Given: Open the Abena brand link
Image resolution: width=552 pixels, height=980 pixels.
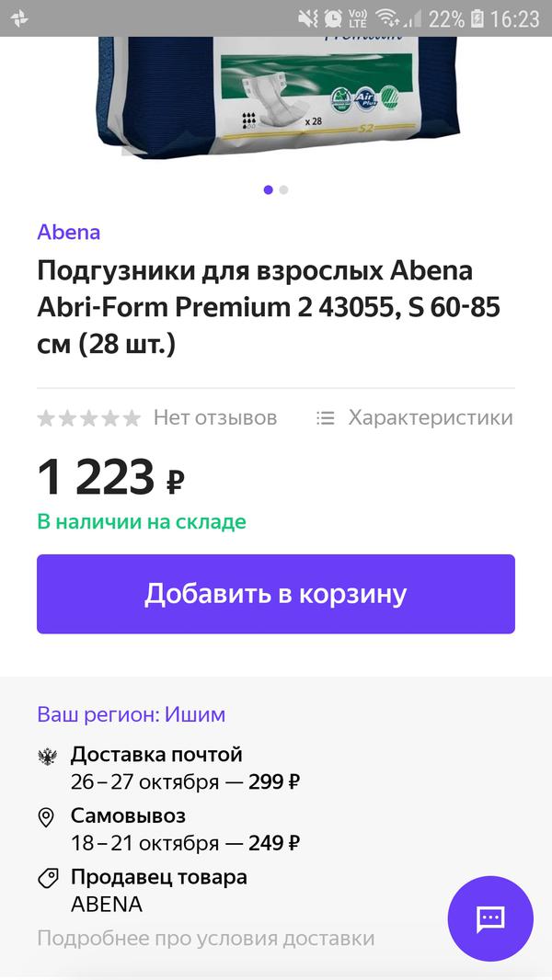Looking at the screenshot, I should (69, 232).
